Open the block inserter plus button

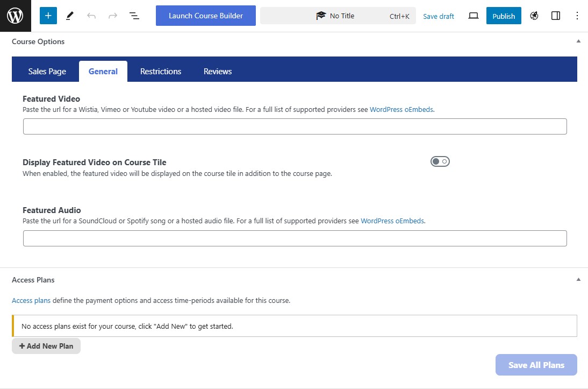pos(48,16)
